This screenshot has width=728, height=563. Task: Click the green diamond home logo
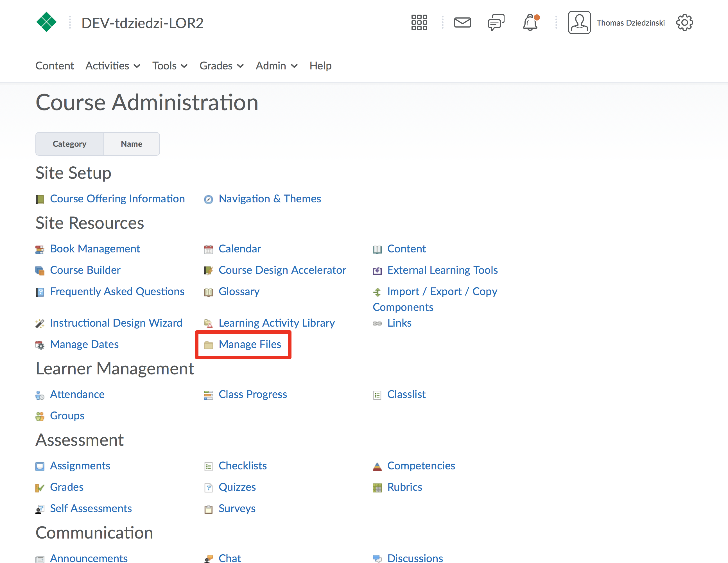46,22
